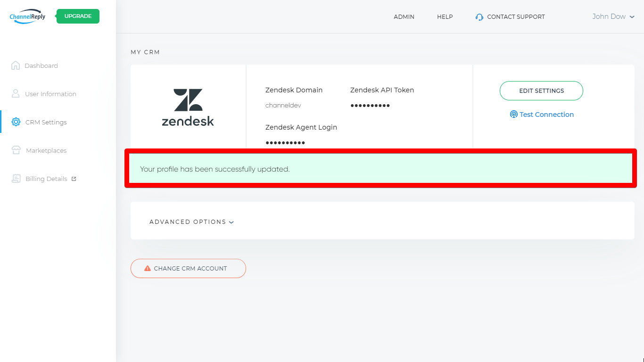
Task: Click the Dashboard house icon
Action: point(15,66)
